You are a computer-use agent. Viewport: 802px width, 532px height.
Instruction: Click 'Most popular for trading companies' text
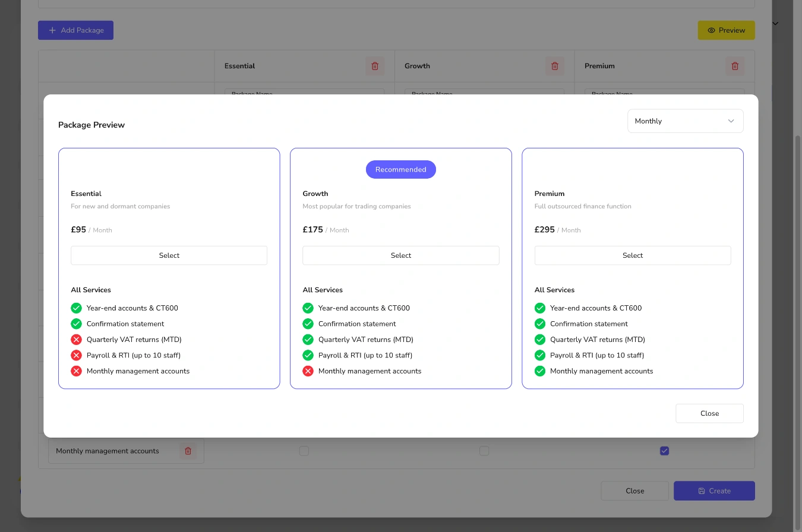356,207
